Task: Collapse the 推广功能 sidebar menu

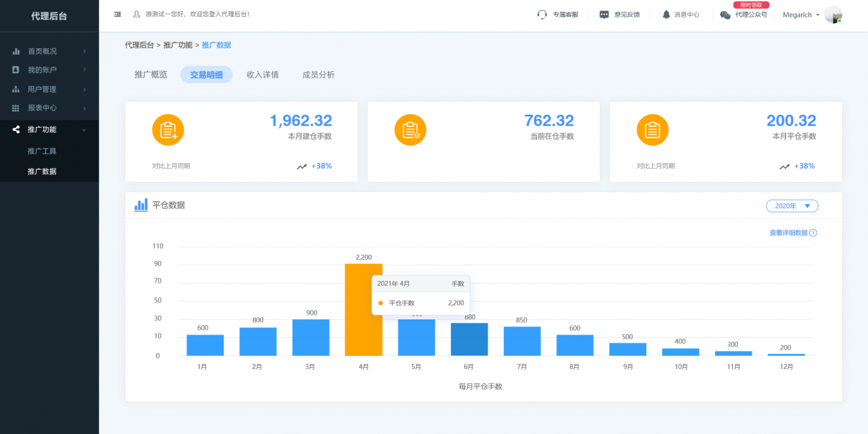Action: click(50, 130)
